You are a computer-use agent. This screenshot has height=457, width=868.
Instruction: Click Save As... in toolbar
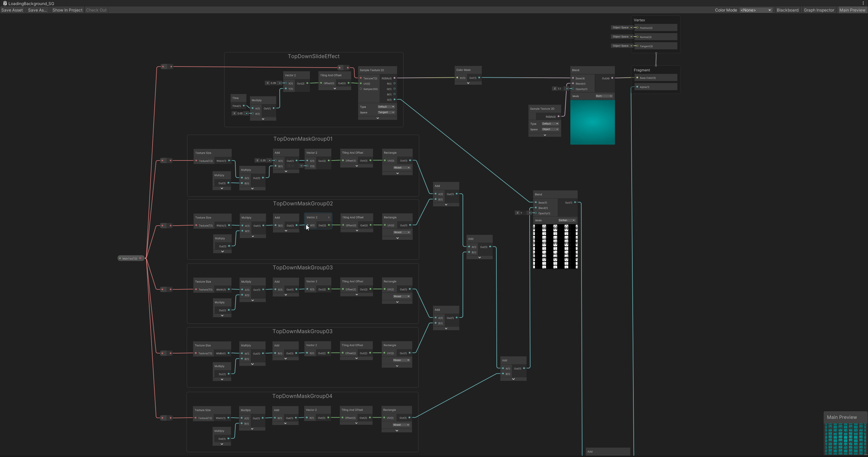(37, 10)
